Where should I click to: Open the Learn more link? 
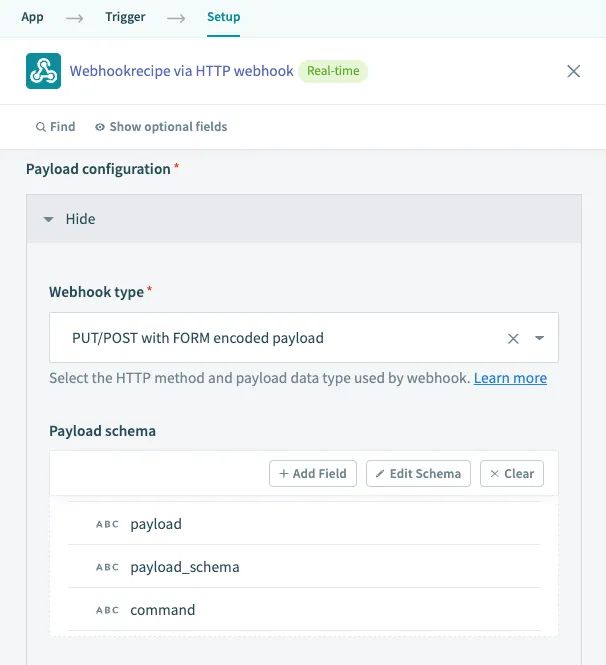coord(510,378)
